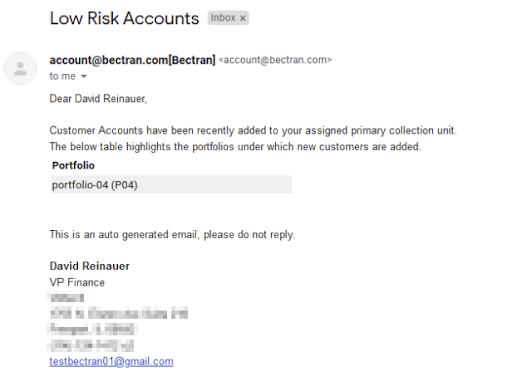
Task: Click sender name account@bectran.com[Bectran] in bold
Action: tap(133, 60)
